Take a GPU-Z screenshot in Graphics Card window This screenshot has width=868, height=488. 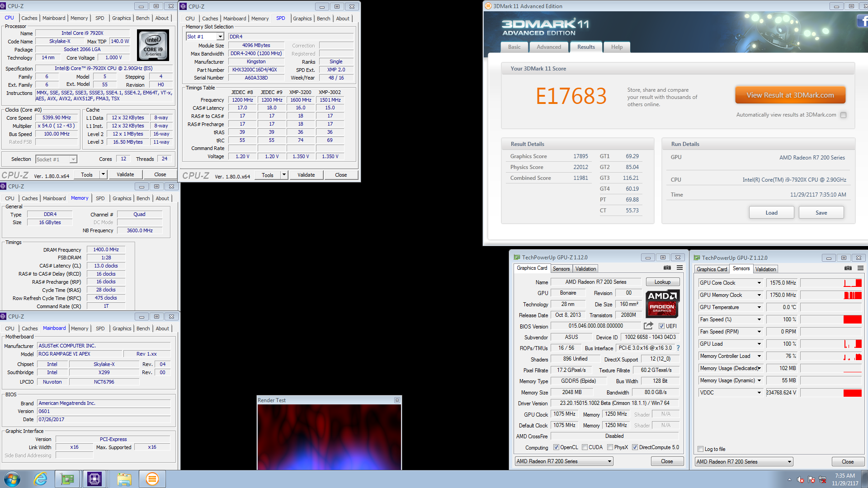667,268
